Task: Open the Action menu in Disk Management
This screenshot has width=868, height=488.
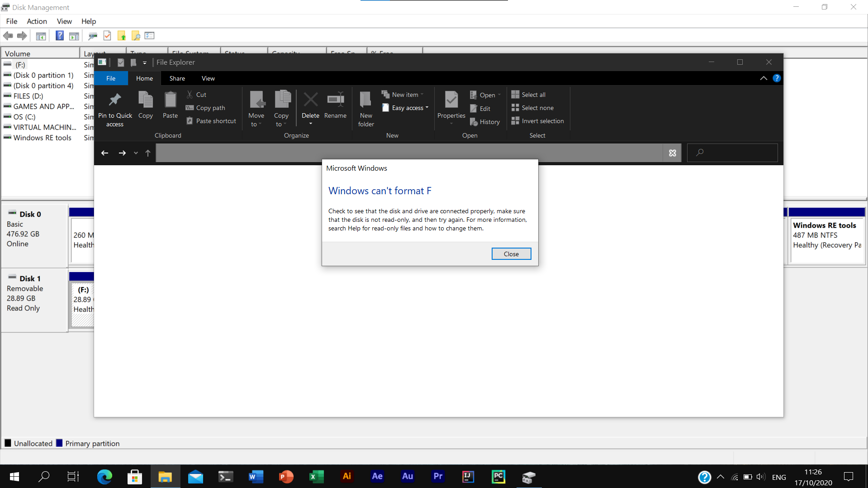Action: click(37, 21)
